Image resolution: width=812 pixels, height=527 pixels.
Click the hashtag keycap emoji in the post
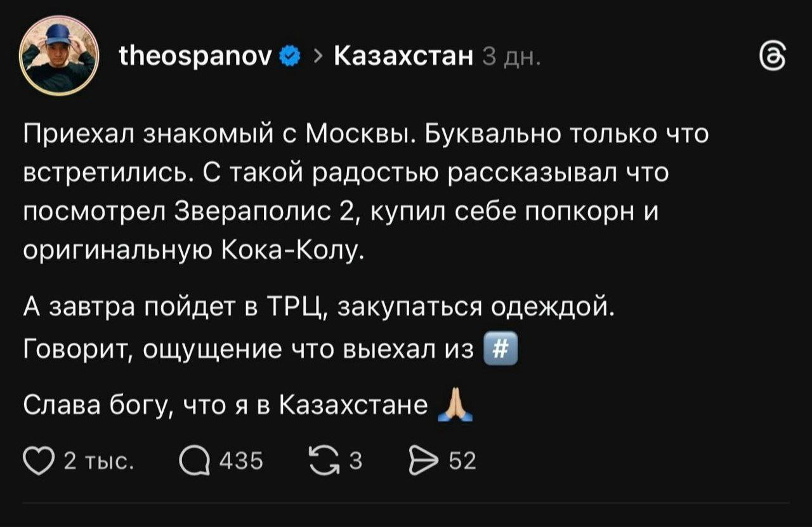coord(501,350)
